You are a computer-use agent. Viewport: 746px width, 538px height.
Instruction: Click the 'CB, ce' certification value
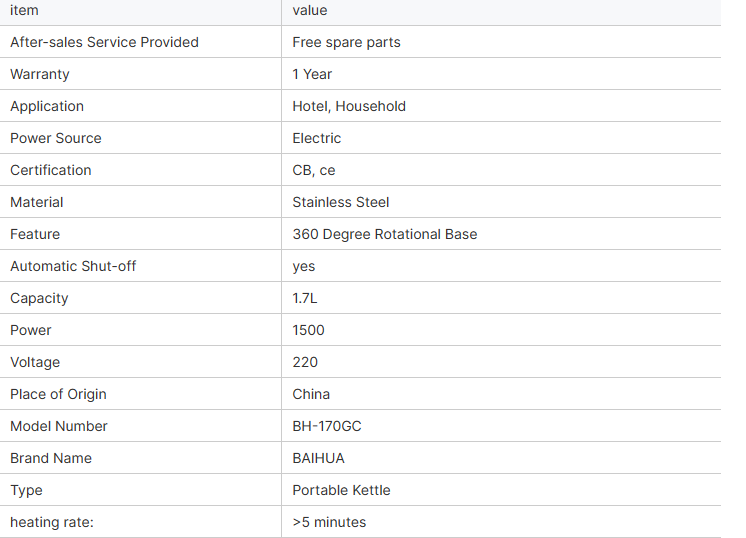click(x=314, y=170)
